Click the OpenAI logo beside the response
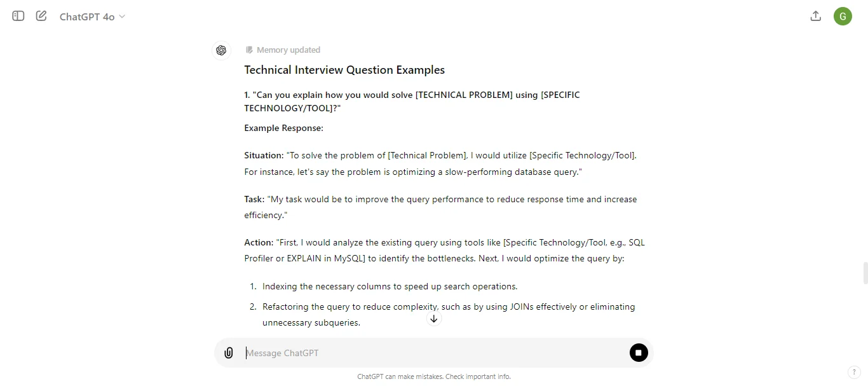868x386 pixels. 220,50
